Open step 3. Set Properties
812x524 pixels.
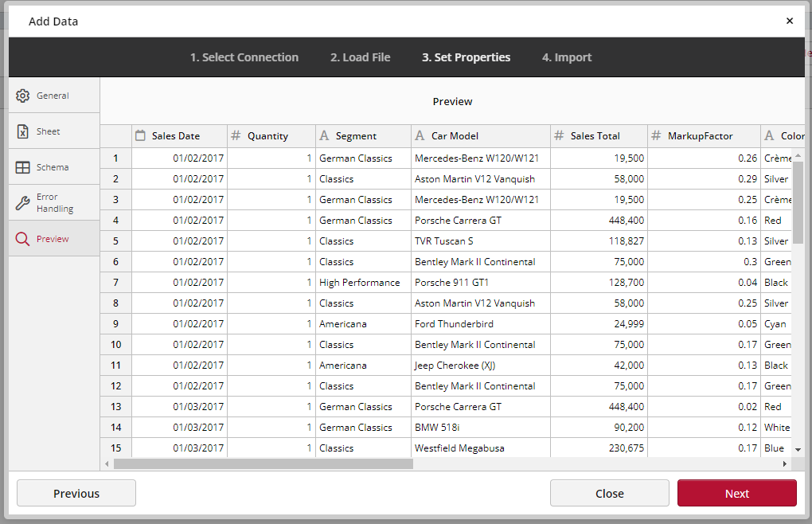click(466, 57)
